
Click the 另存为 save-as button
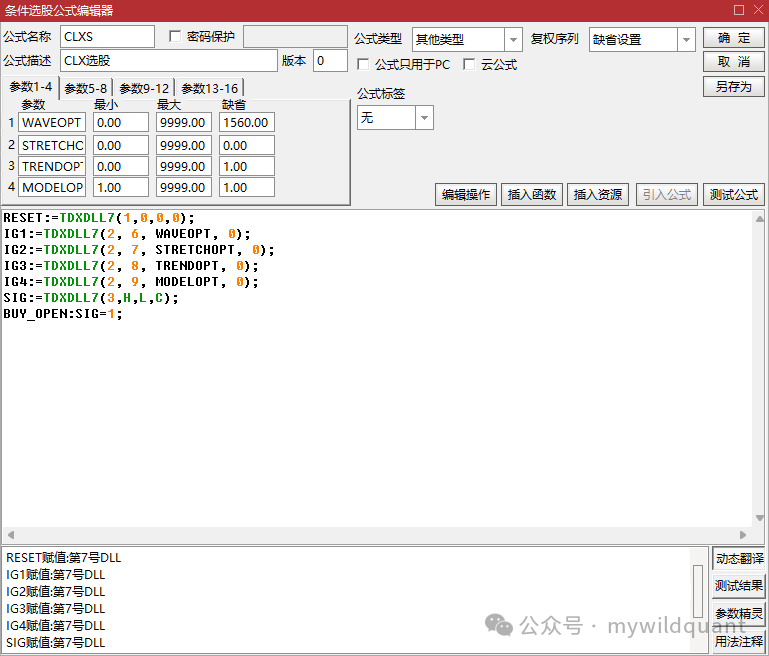[733, 86]
